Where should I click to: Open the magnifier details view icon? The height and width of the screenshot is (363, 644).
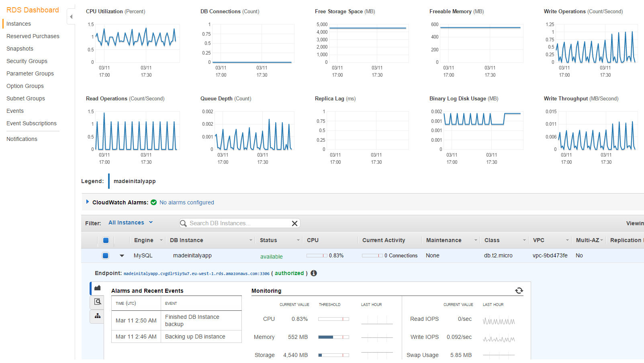click(97, 302)
